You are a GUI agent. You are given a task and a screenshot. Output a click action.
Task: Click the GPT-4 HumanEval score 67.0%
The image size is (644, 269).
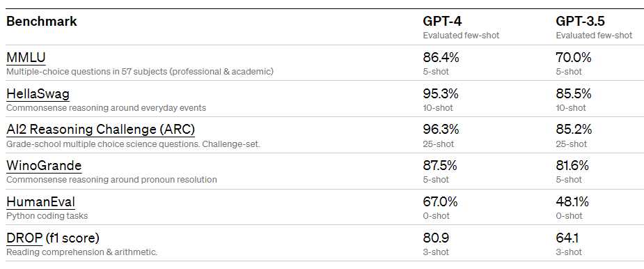(x=440, y=202)
